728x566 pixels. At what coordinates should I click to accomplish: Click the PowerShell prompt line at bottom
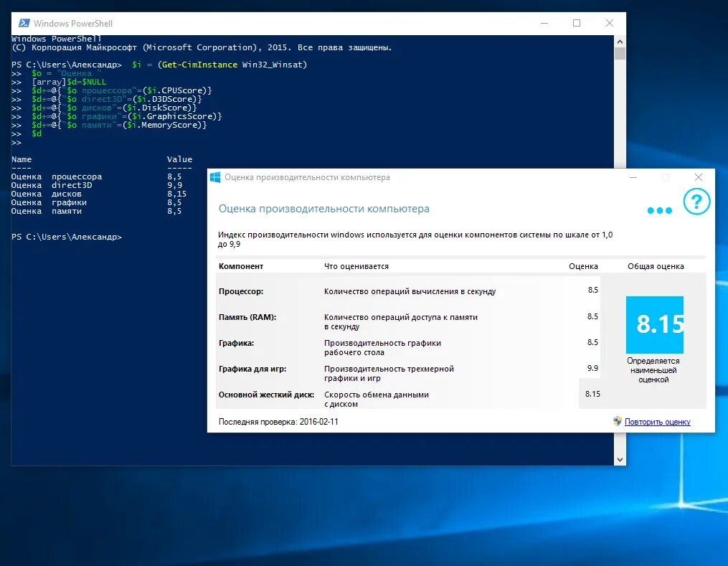tap(67, 237)
